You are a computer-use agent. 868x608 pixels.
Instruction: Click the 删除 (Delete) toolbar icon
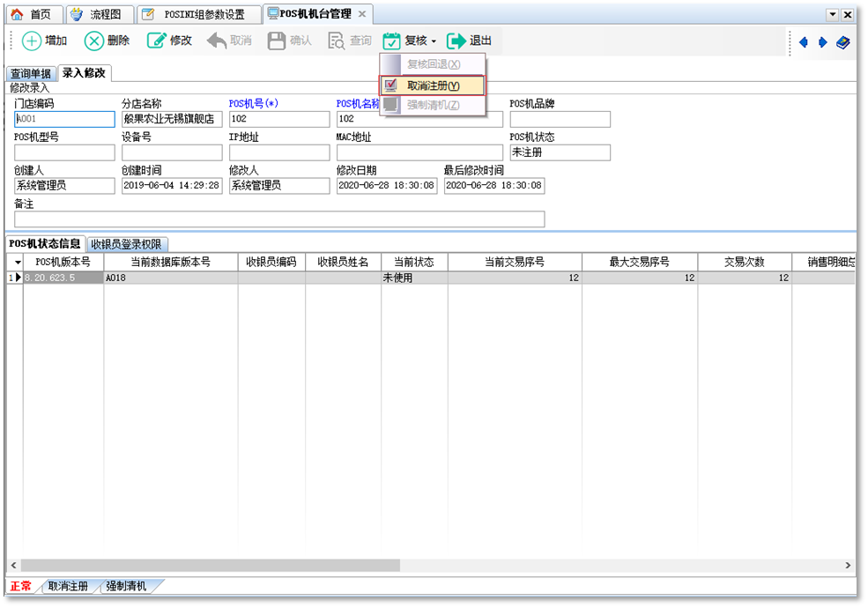[x=94, y=41]
